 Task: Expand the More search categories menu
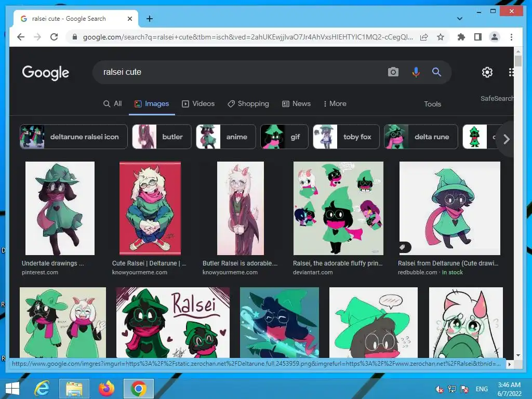pos(335,103)
